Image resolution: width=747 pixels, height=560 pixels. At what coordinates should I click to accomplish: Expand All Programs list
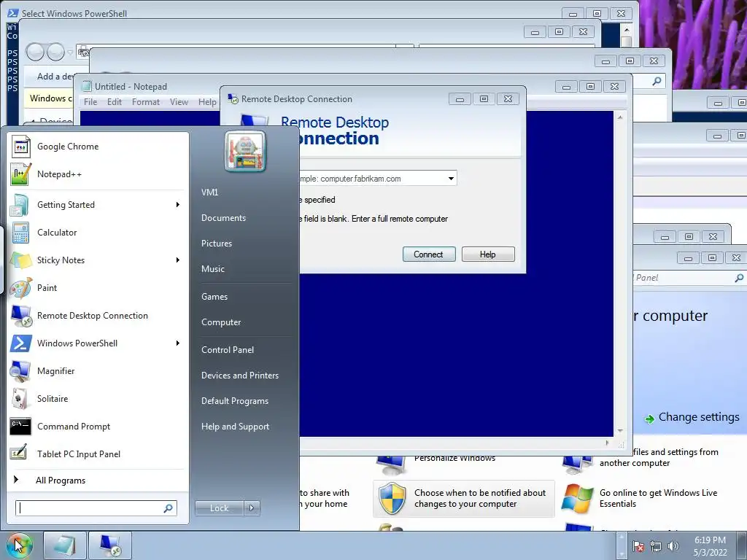pyautogui.click(x=61, y=481)
